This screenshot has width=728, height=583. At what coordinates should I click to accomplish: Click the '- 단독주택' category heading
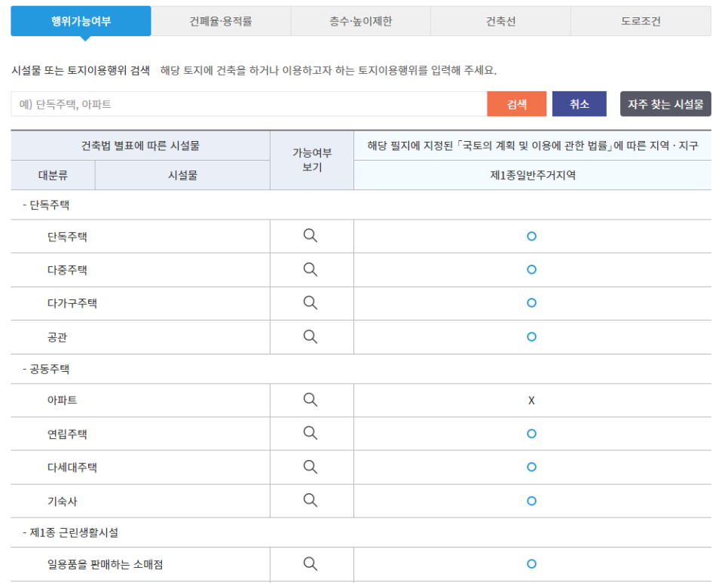[x=46, y=205]
